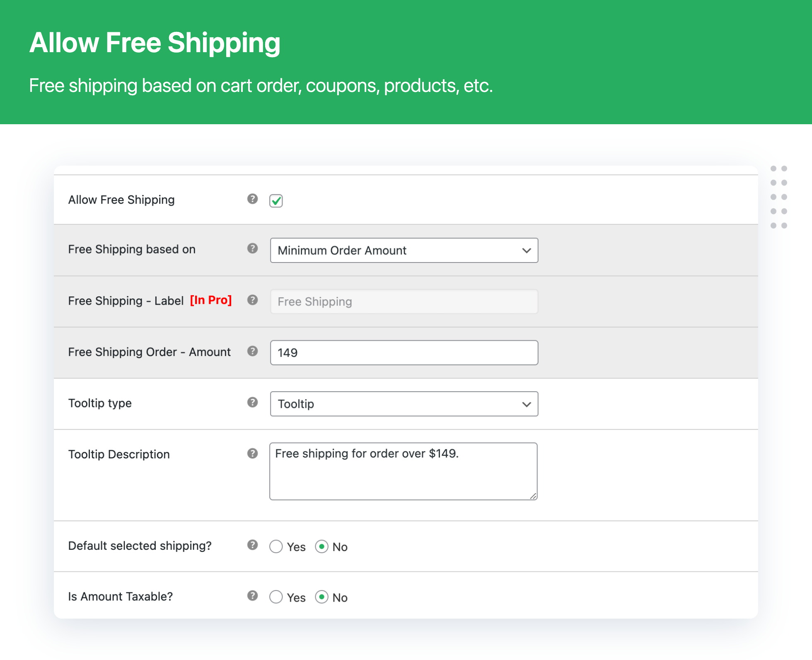Select No for Default selected shipping

pos(321,547)
